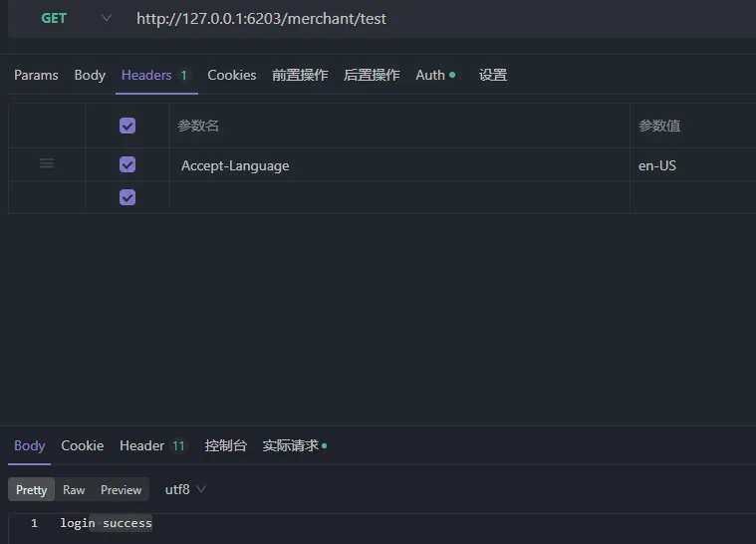The width and height of the screenshot is (756, 544).
Task: Open the 设置 tab
Action: [x=493, y=76]
